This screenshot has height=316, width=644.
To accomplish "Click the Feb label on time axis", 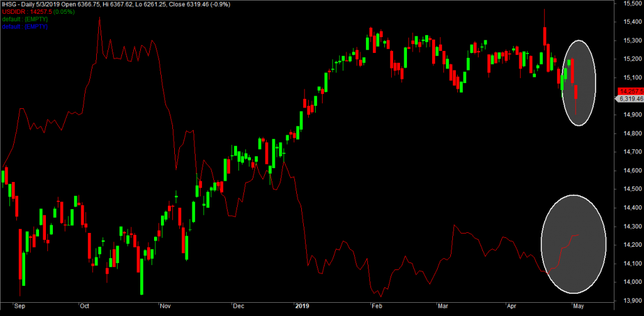I will 377,307.
